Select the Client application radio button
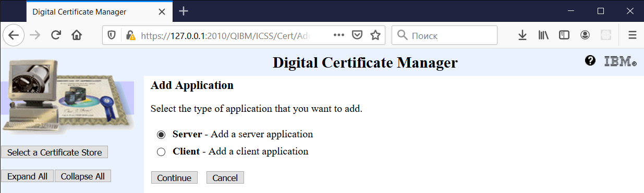The width and height of the screenshot is (644, 193). pyautogui.click(x=161, y=152)
